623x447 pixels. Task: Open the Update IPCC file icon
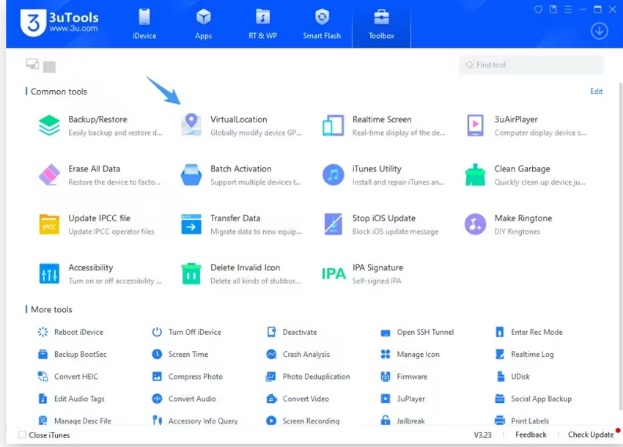click(x=49, y=224)
